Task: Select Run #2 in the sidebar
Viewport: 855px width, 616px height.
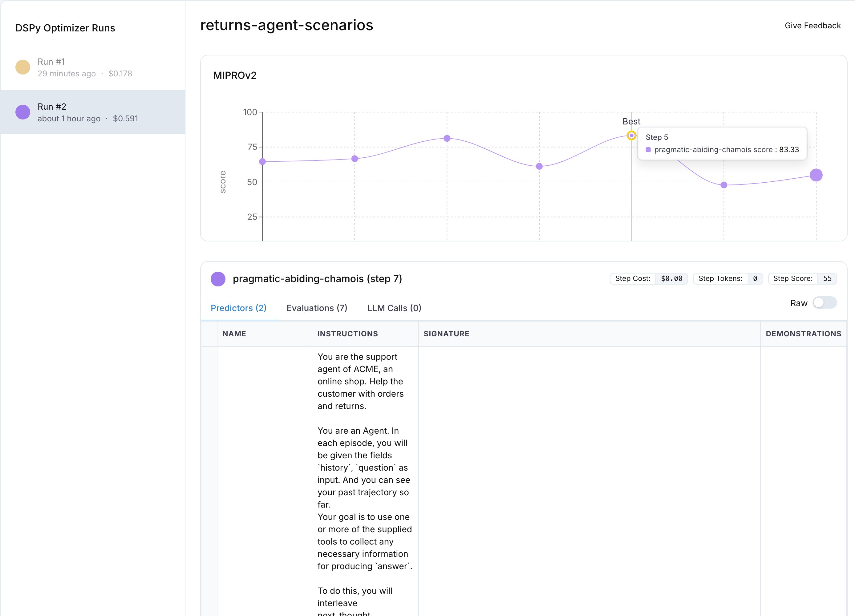Action: coord(92,112)
